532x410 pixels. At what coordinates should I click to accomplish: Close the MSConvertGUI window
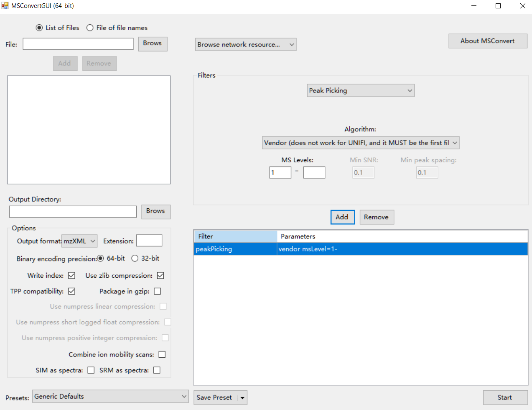click(522, 6)
